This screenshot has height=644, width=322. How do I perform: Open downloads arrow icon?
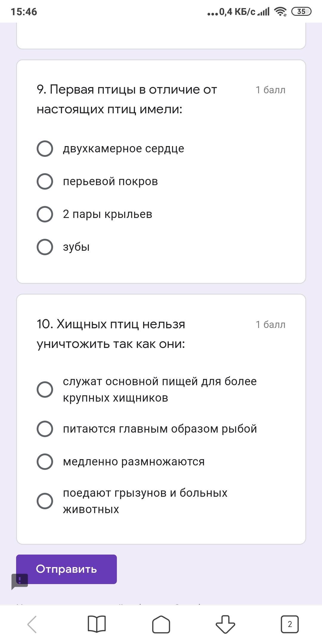coord(225,624)
